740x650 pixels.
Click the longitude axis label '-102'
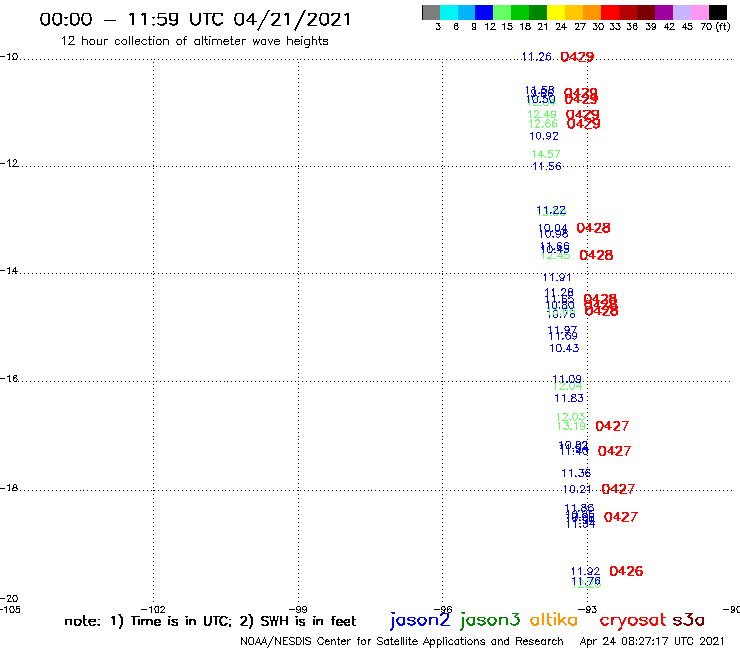coord(153,609)
